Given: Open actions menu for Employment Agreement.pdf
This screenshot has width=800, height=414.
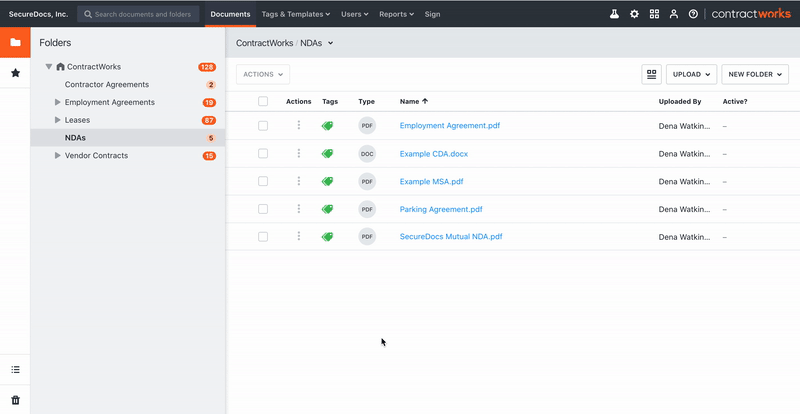Looking at the screenshot, I should 298,125.
